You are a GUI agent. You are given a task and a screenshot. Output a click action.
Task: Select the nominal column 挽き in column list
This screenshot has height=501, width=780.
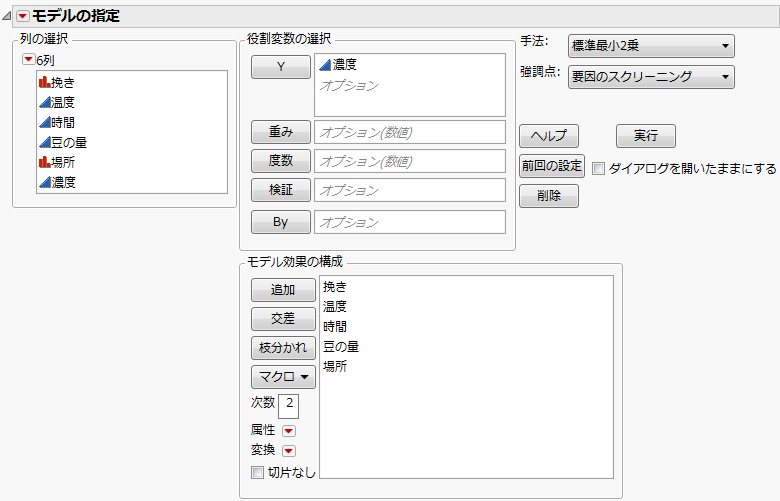click(57, 82)
